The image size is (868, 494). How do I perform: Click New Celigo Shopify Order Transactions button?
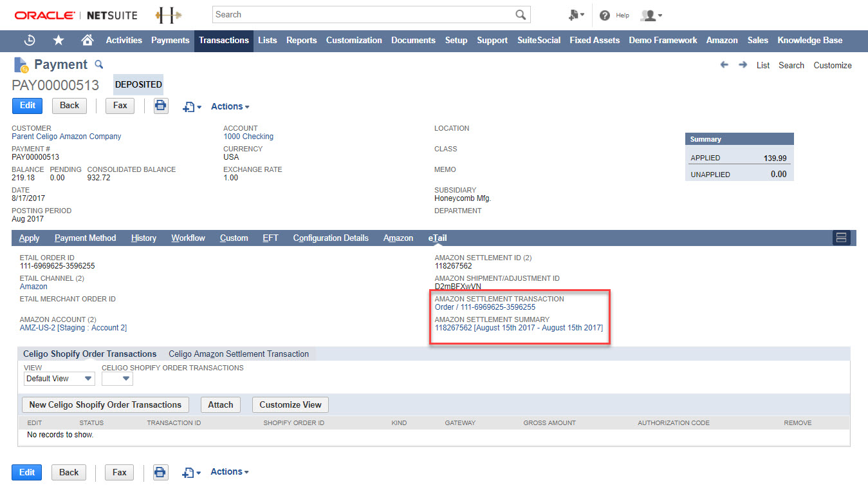[x=106, y=404]
